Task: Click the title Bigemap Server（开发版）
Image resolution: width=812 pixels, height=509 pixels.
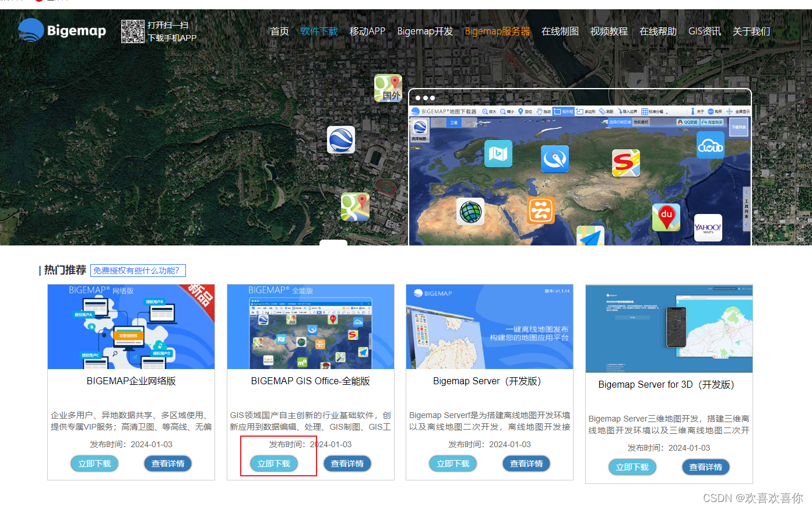Action: click(x=490, y=381)
